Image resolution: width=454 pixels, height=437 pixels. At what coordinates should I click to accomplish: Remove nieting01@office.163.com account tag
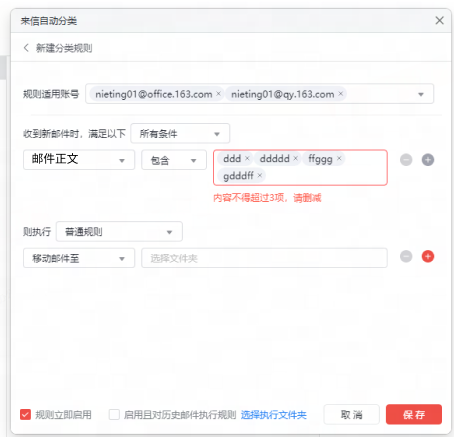(218, 94)
